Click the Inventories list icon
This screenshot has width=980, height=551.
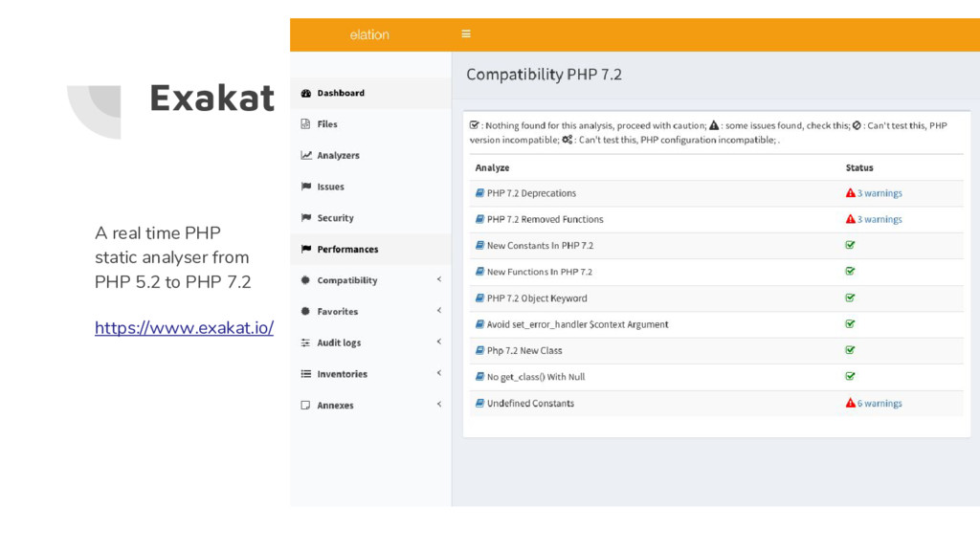(x=305, y=374)
